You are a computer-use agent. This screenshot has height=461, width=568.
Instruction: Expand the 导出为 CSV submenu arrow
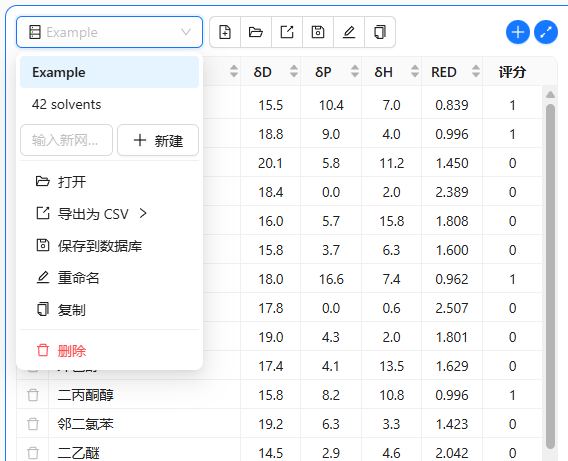pos(143,214)
